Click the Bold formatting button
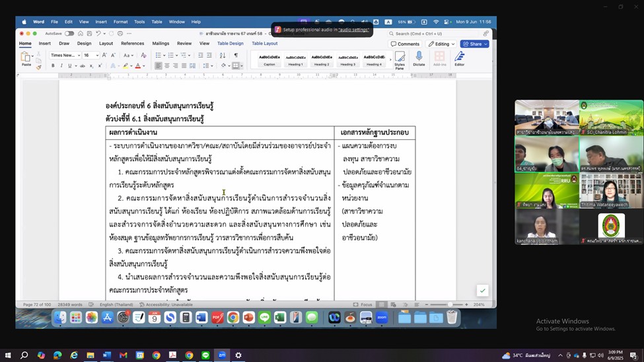This screenshot has height=362, width=644. click(x=53, y=66)
